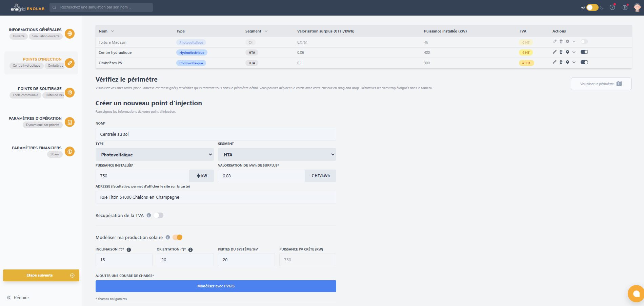
Task: Click the news notifications icon in header
Action: (x=625, y=7)
